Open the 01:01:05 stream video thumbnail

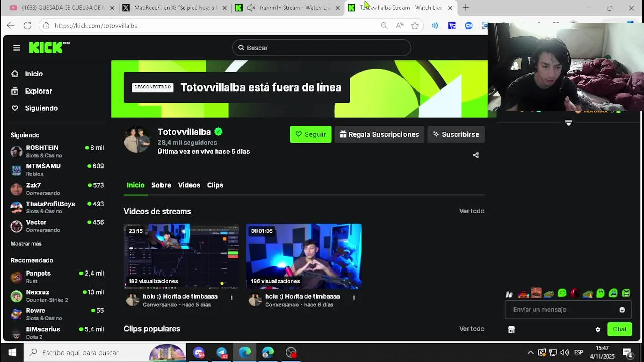tap(303, 256)
